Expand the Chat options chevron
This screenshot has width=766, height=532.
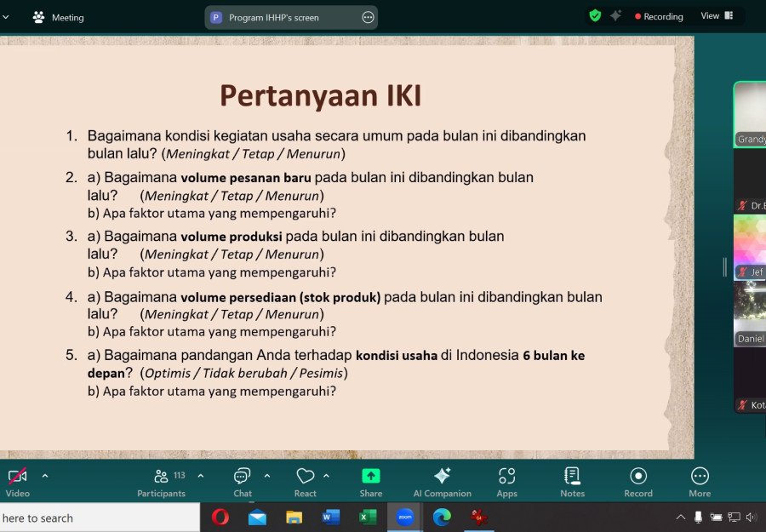click(x=267, y=475)
